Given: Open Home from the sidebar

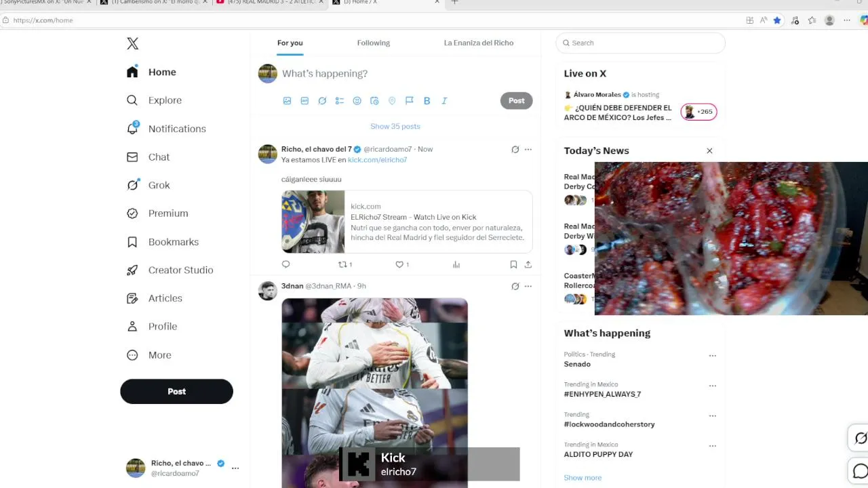Looking at the screenshot, I should pos(151,72).
